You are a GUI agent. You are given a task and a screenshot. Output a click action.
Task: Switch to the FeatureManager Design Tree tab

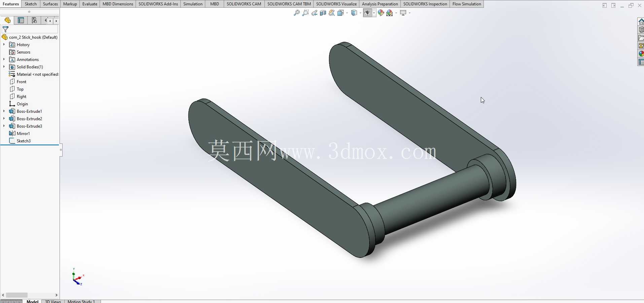click(x=7, y=20)
